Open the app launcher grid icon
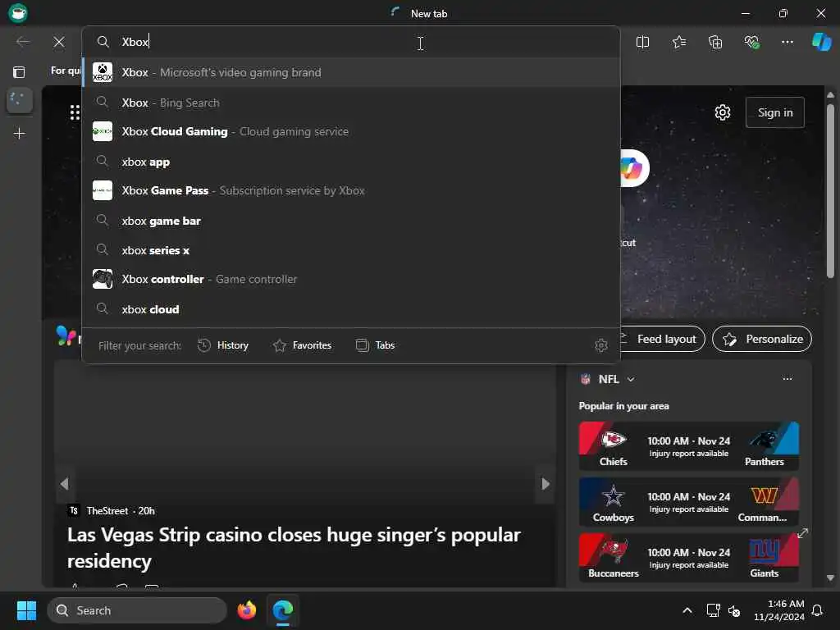Viewport: 840px width, 630px height. click(x=75, y=112)
